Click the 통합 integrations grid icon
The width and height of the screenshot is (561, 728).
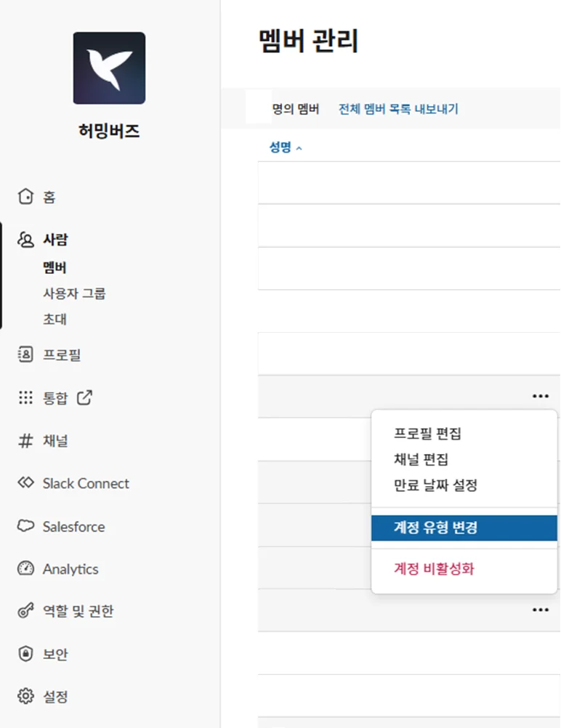(x=26, y=398)
